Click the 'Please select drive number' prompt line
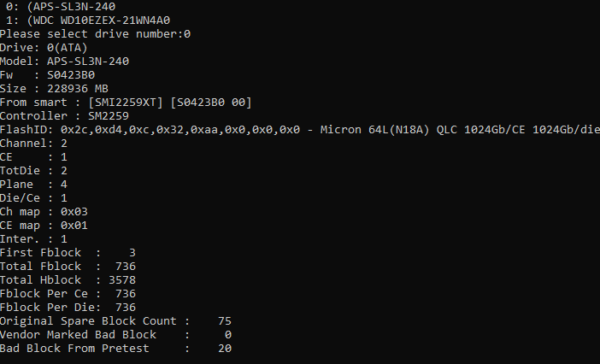Screen dimensions: 600x364 95,34
